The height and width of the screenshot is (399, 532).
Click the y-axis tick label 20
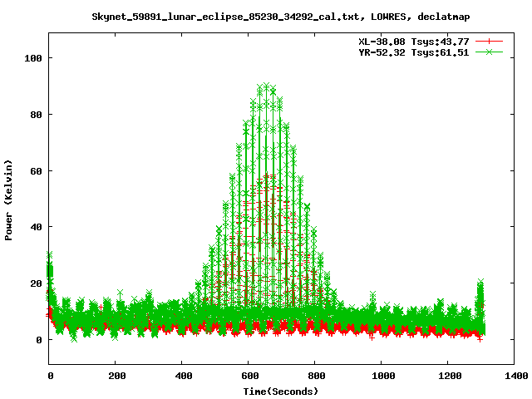pyautogui.click(x=36, y=283)
